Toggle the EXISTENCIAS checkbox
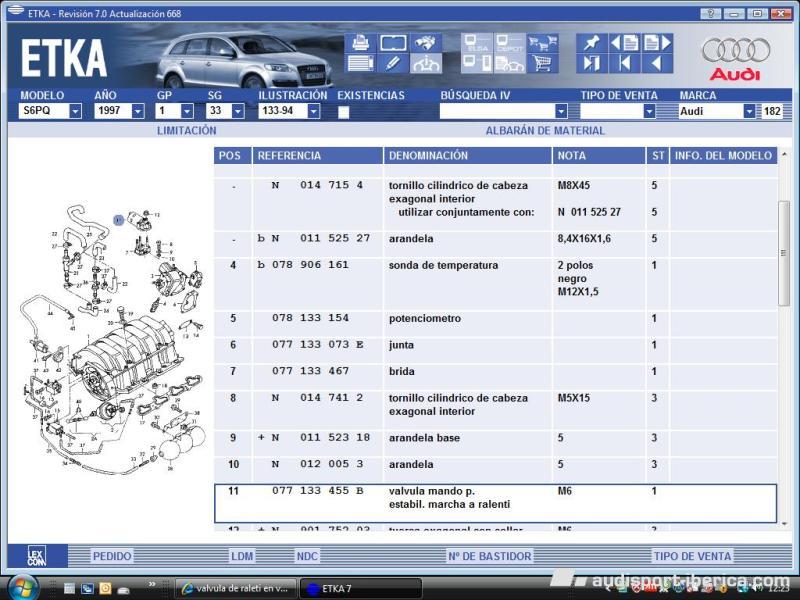Image resolution: width=800 pixels, height=600 pixels. point(343,112)
